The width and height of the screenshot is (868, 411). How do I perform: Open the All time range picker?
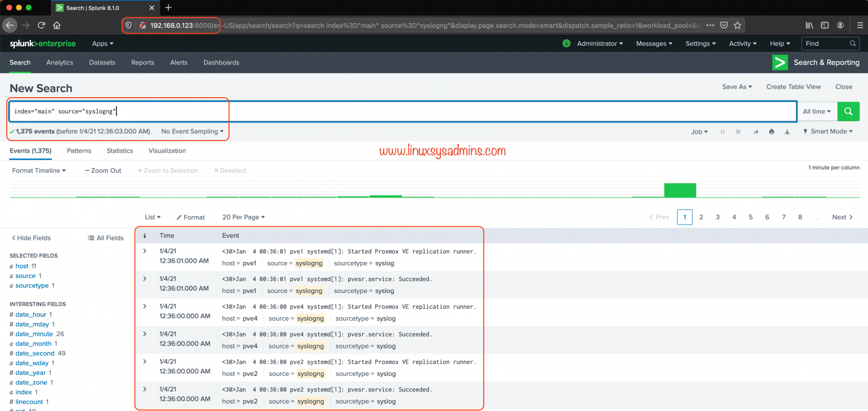[816, 111]
